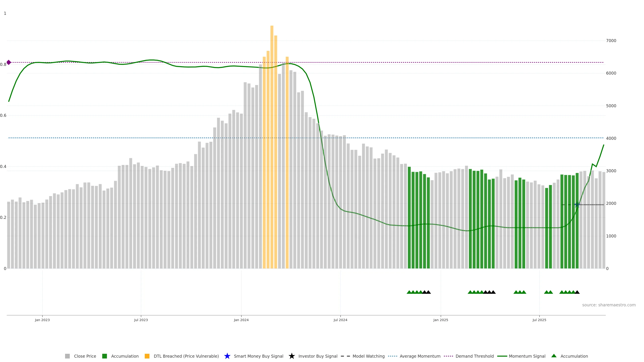Screen dimensions: 644x362
Task: Click the black Investor Buy Signal star
Action: (x=291, y=356)
